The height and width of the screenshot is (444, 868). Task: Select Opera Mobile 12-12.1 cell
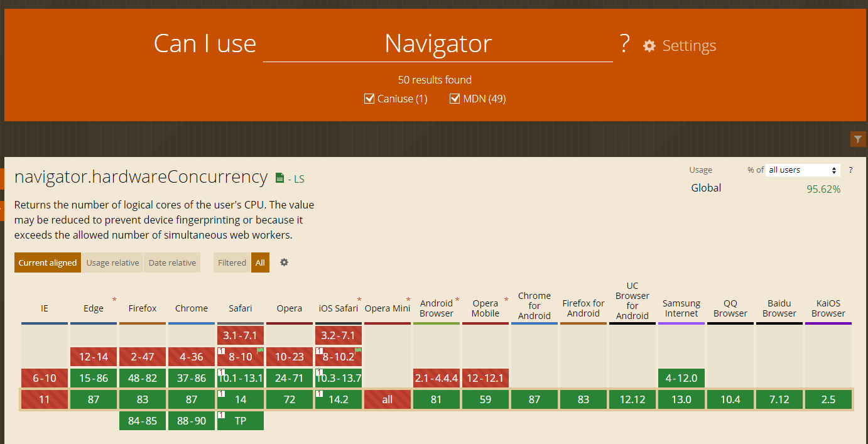[x=486, y=378]
